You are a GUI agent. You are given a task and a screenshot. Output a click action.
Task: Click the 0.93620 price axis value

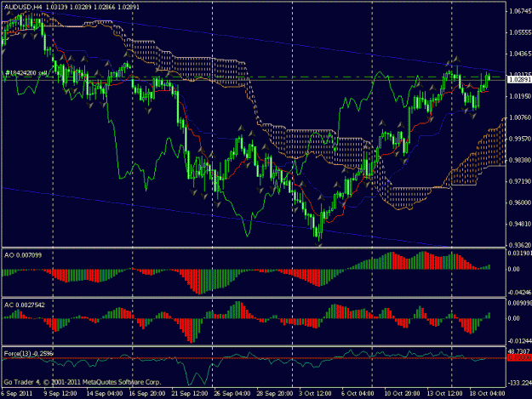[x=520, y=245]
